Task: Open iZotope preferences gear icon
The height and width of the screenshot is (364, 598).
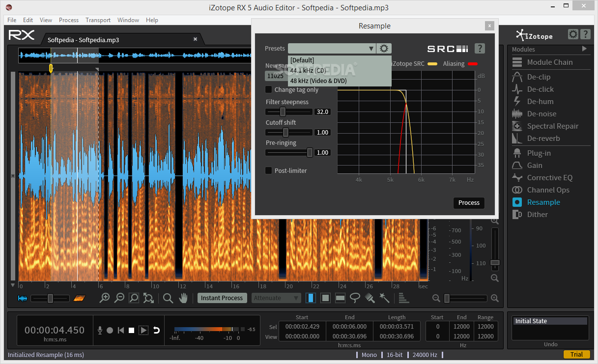Action: coord(573,34)
